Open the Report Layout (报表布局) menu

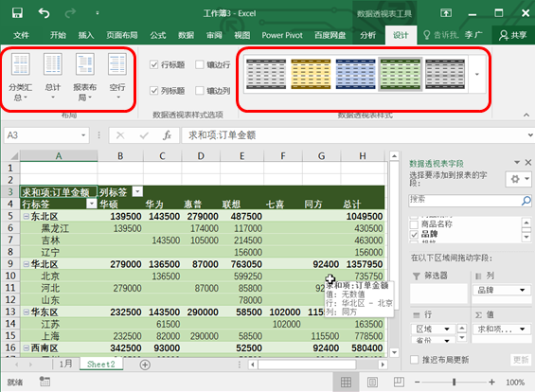(x=84, y=77)
